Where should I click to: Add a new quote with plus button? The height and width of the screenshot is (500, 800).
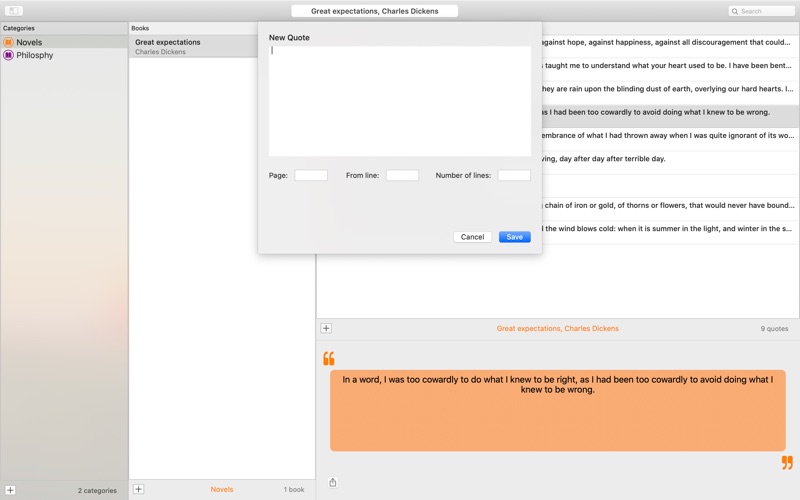(326, 328)
